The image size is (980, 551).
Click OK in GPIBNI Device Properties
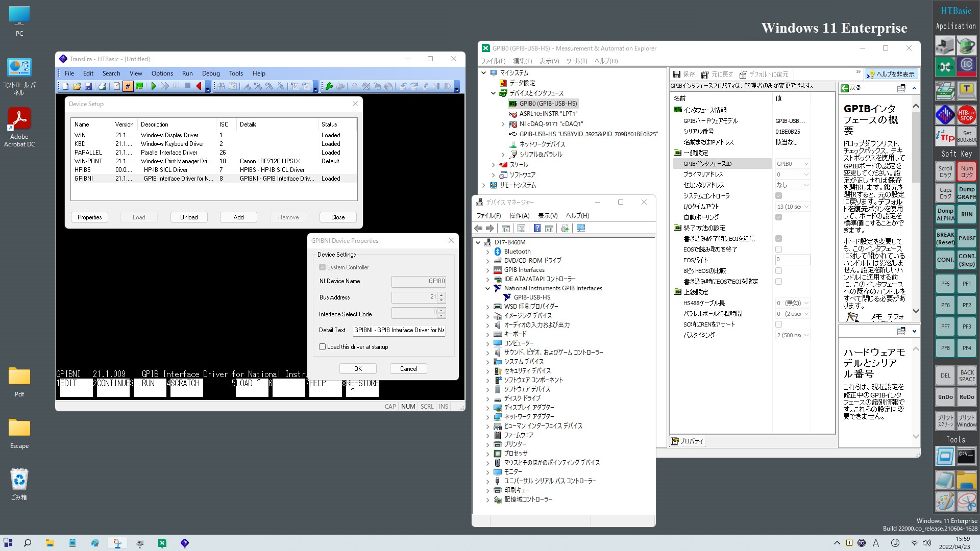point(358,369)
